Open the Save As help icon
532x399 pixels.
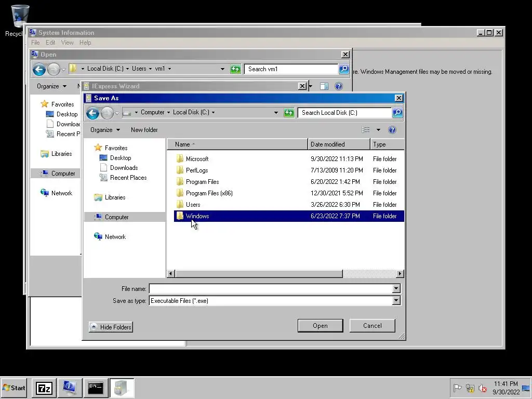coord(392,130)
